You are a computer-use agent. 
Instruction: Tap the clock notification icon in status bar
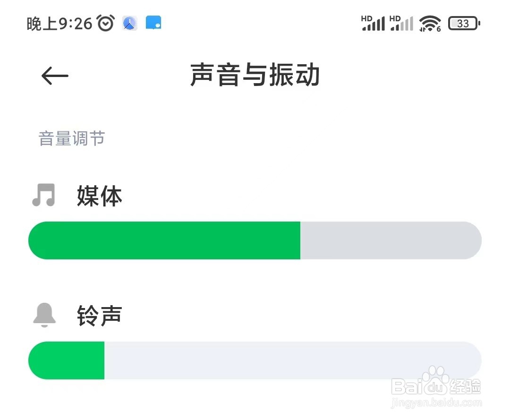[129, 23]
